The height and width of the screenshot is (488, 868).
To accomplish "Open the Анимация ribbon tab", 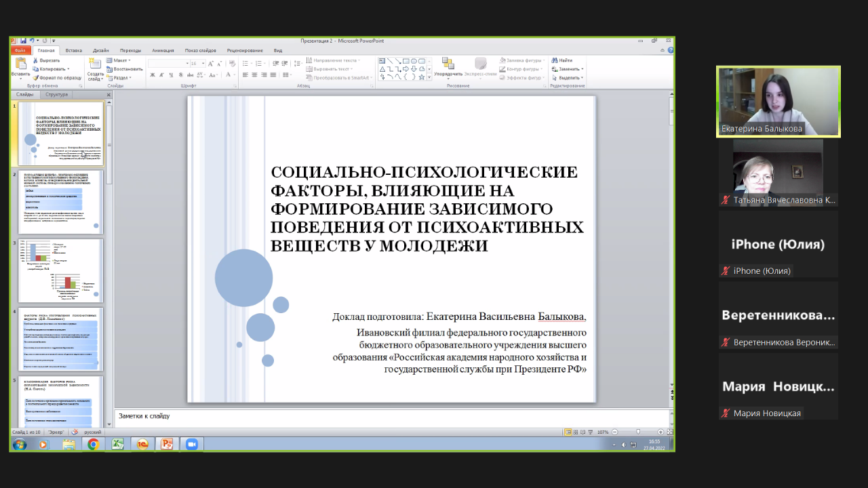I will click(163, 50).
